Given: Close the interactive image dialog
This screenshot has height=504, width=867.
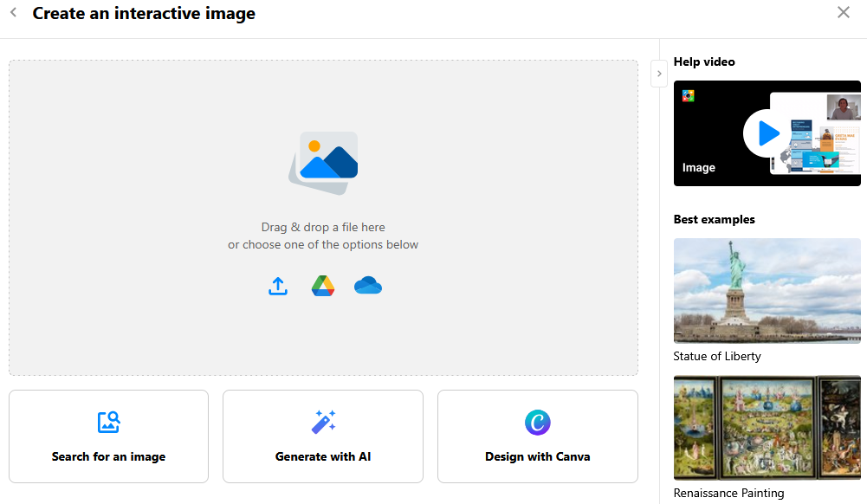Looking at the screenshot, I should click(x=844, y=12).
